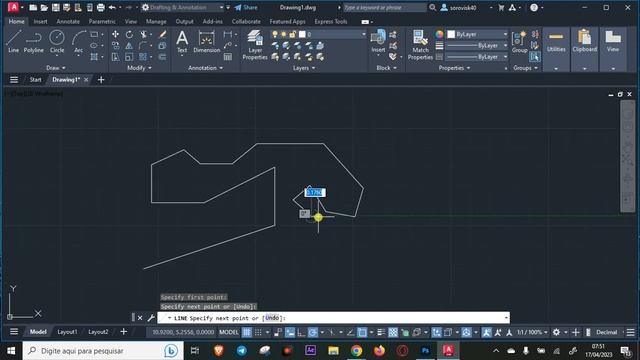Activate the Rotate tool in Modify

pyautogui.click(x=129, y=35)
